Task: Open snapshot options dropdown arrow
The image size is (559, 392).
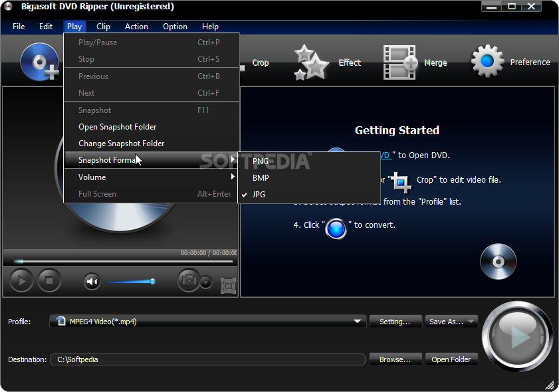Action: pyautogui.click(x=205, y=282)
